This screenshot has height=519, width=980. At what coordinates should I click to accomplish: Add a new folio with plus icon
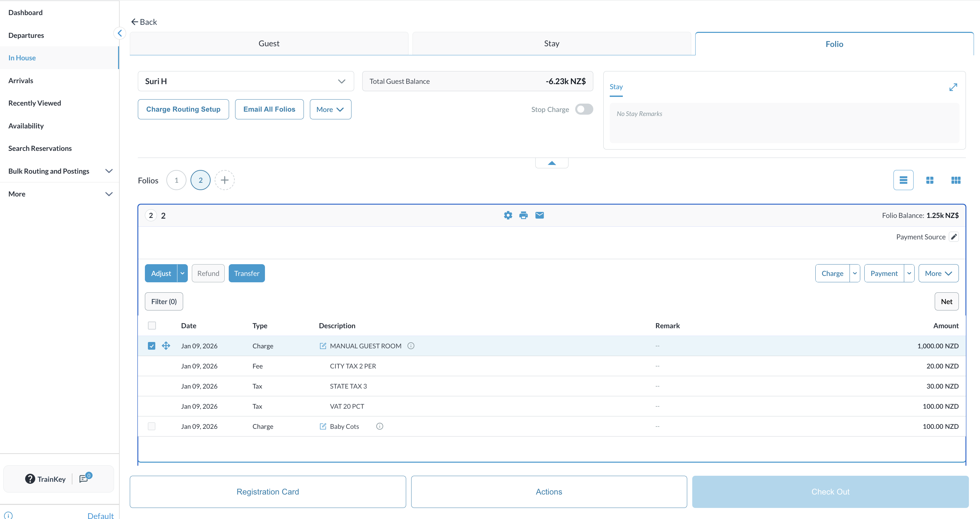(x=224, y=180)
